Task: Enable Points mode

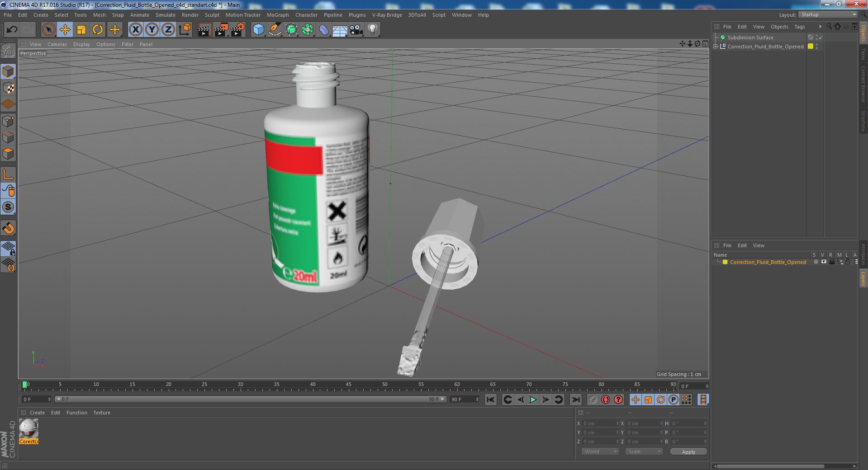Action: [8, 121]
